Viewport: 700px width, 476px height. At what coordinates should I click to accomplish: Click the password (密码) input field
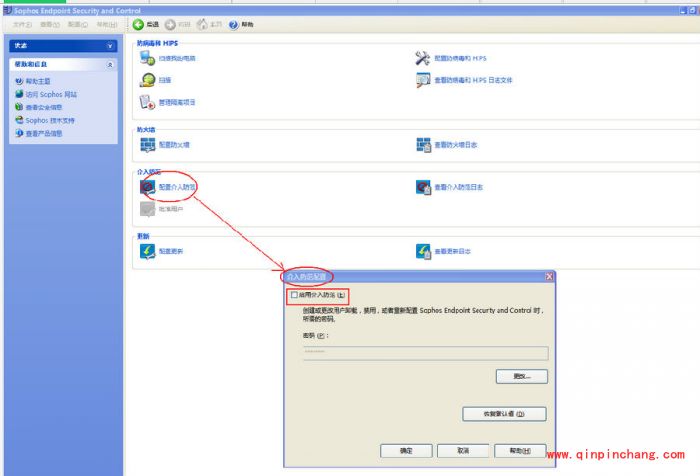(424, 353)
